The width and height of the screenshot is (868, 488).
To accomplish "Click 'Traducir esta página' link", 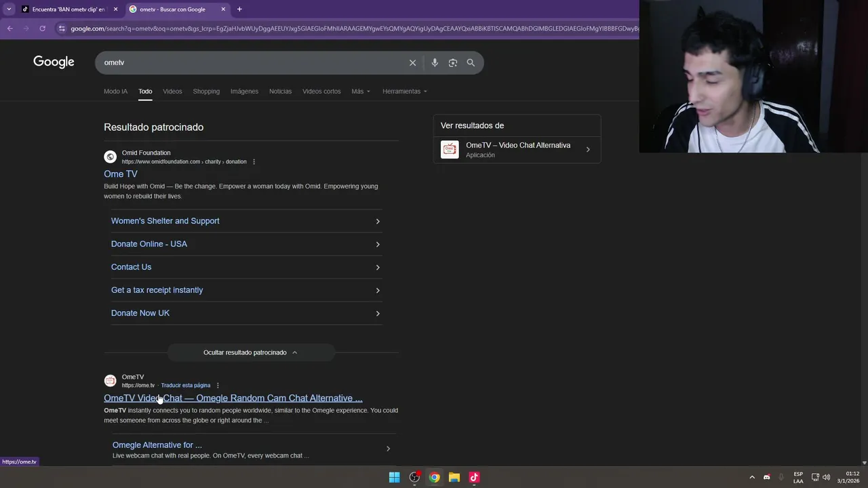I will coord(186,386).
